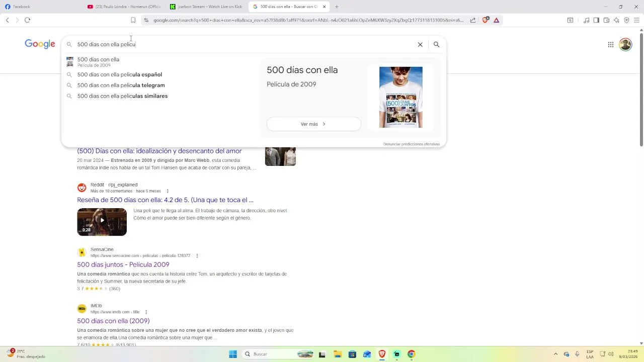Screen dimensions: 644x362
Task: Select suggestion 'película telegram'
Action: coord(161,85)
